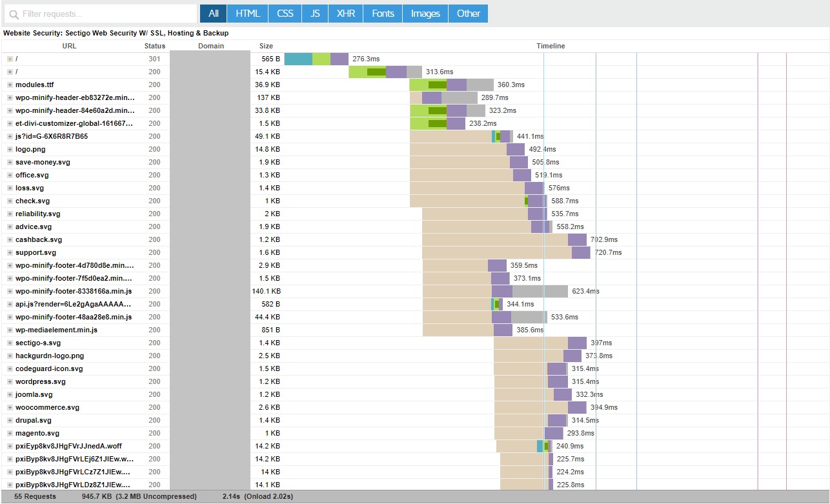830x504 pixels.
Task: Click the 441.1ms waterfall timing label
Action: click(531, 136)
